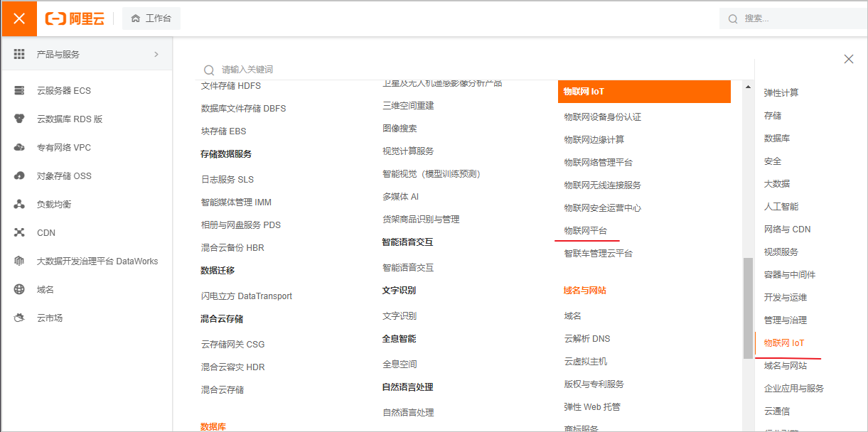868x432 pixels.
Task: Click scrollbar up arrow of product list
Action: [x=747, y=87]
